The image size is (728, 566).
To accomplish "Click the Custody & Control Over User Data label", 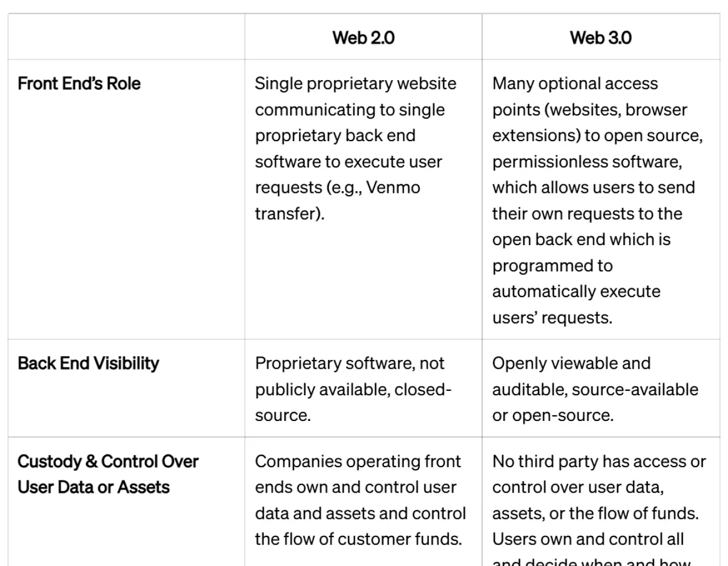I will [108, 474].
